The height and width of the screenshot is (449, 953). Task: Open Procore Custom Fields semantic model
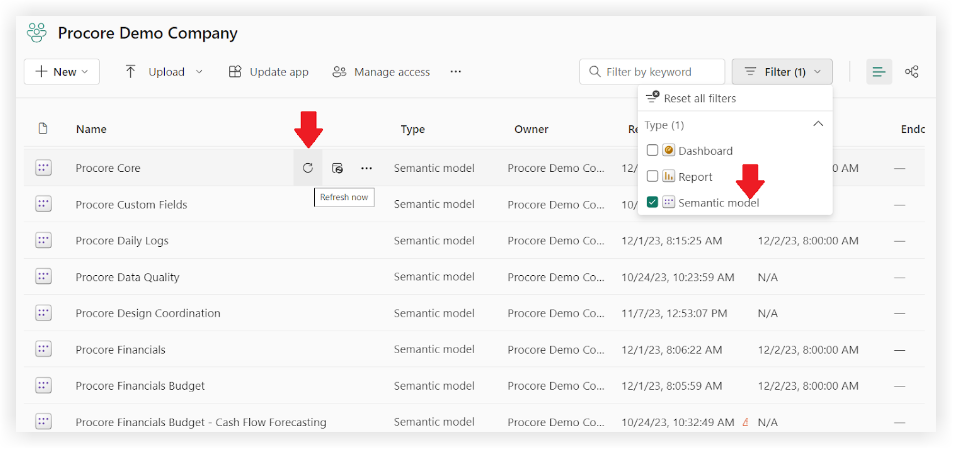coord(131,204)
